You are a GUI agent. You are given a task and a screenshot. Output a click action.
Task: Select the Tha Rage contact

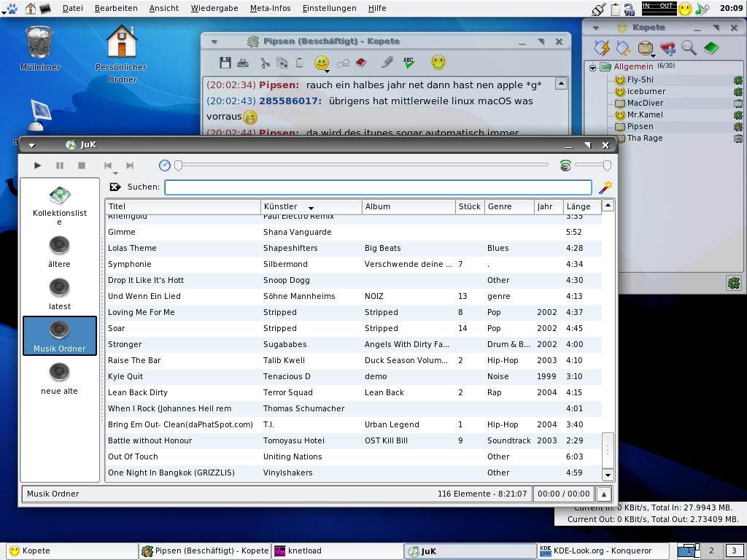pyautogui.click(x=645, y=138)
